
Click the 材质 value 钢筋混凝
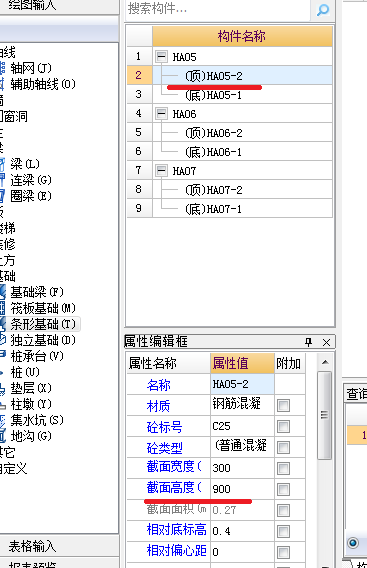[242, 405]
